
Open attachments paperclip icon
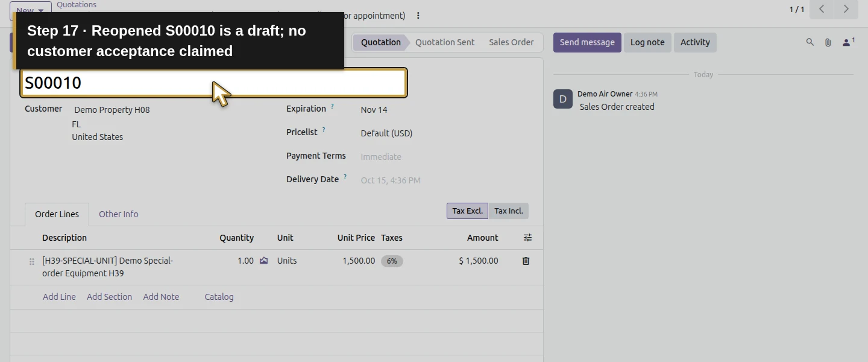828,42
